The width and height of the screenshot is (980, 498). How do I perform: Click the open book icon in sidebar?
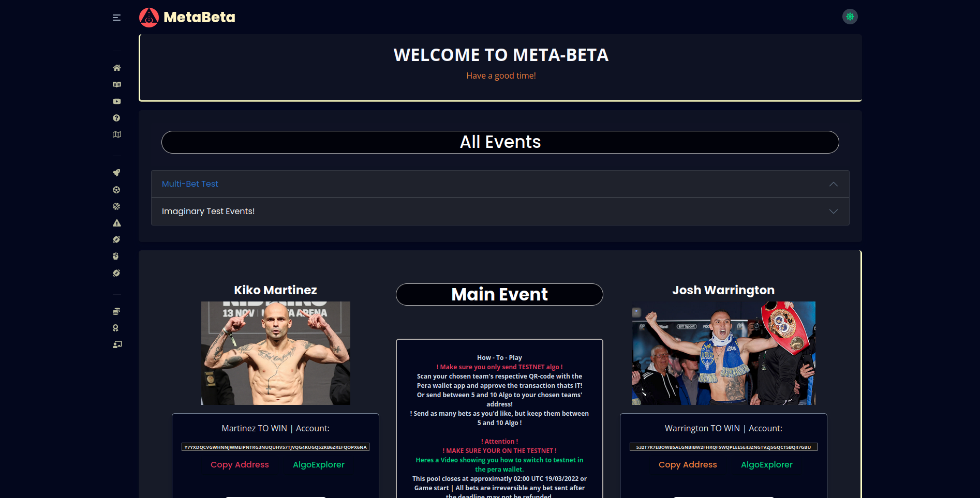click(117, 85)
